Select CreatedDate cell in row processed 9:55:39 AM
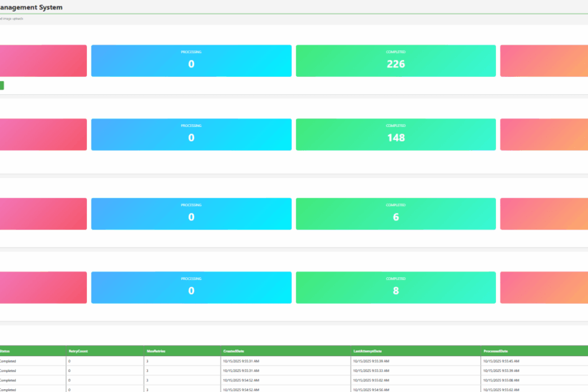The height and width of the screenshot is (392, 588). (x=286, y=370)
